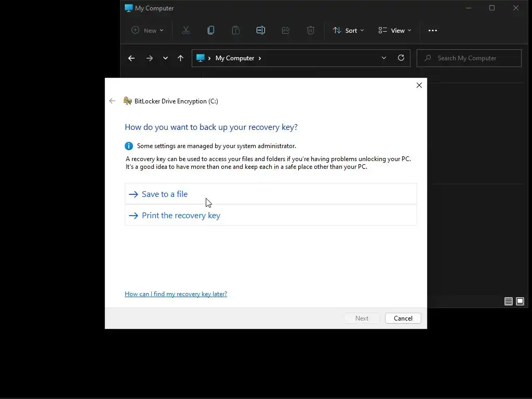Select Print the recovery key option

click(x=270, y=215)
